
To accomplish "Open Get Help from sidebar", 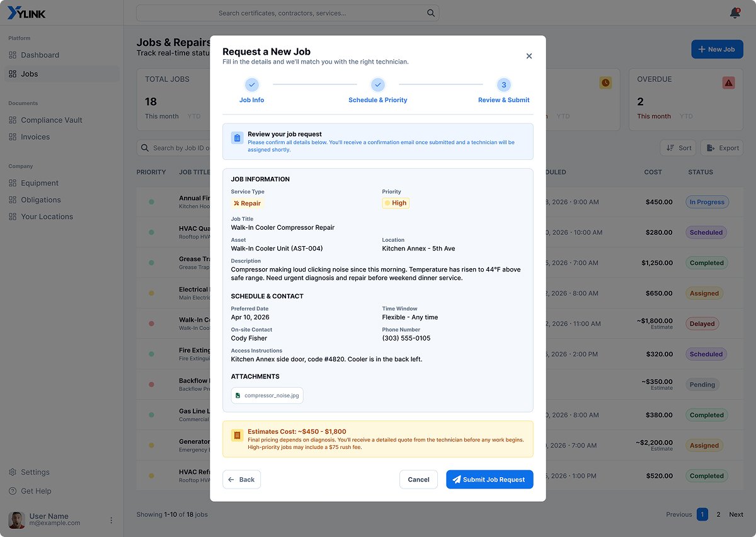I will click(x=62, y=491).
